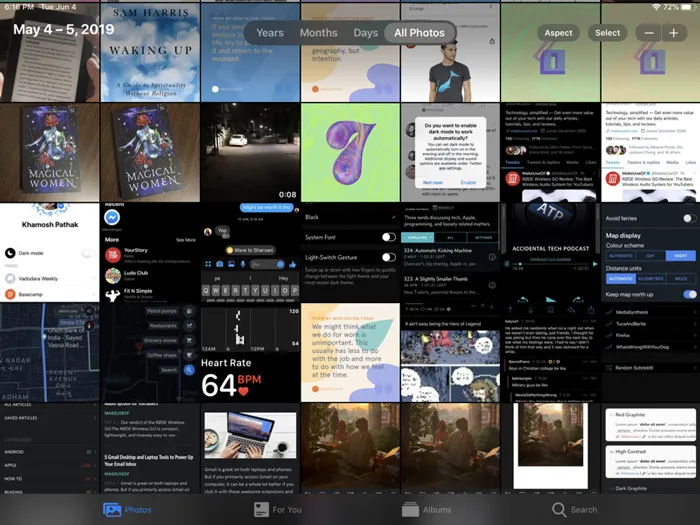
Task: Open the Map display settings screenshot
Action: pyautogui.click(x=650, y=252)
